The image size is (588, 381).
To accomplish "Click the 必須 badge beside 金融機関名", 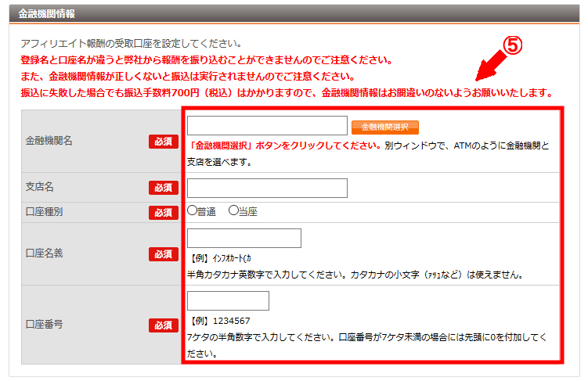I will click(164, 142).
